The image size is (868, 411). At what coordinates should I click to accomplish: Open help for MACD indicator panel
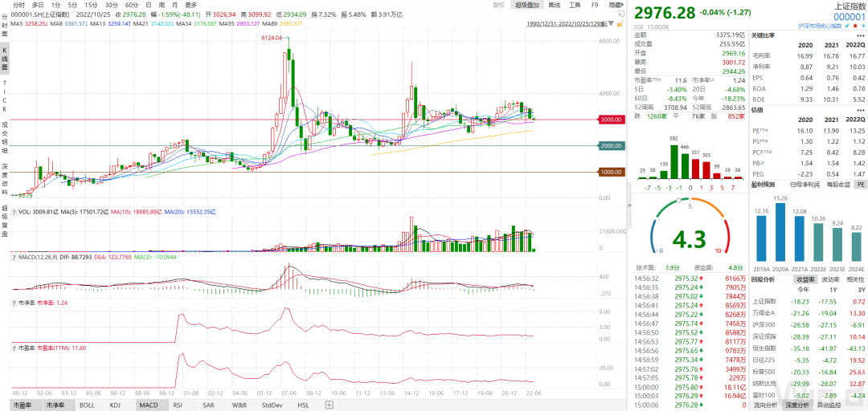[14, 257]
